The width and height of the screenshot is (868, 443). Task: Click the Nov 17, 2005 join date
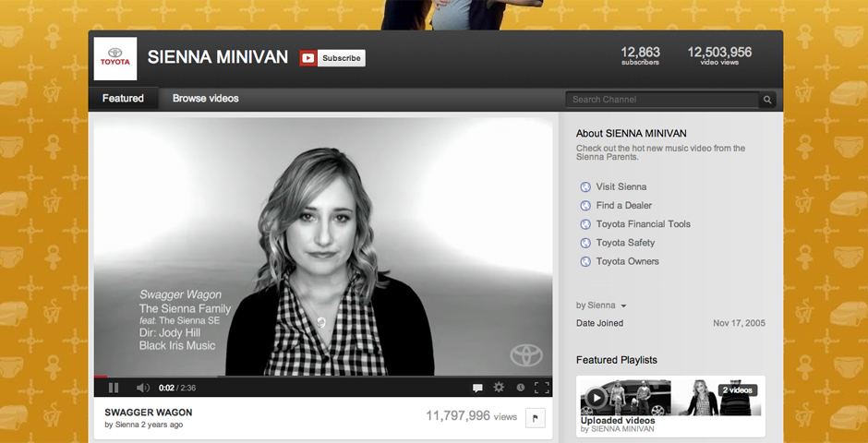tap(740, 324)
